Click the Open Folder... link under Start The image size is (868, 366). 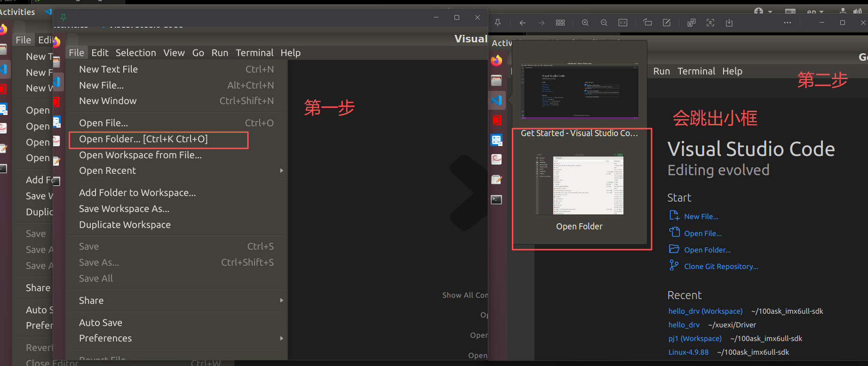coord(707,250)
